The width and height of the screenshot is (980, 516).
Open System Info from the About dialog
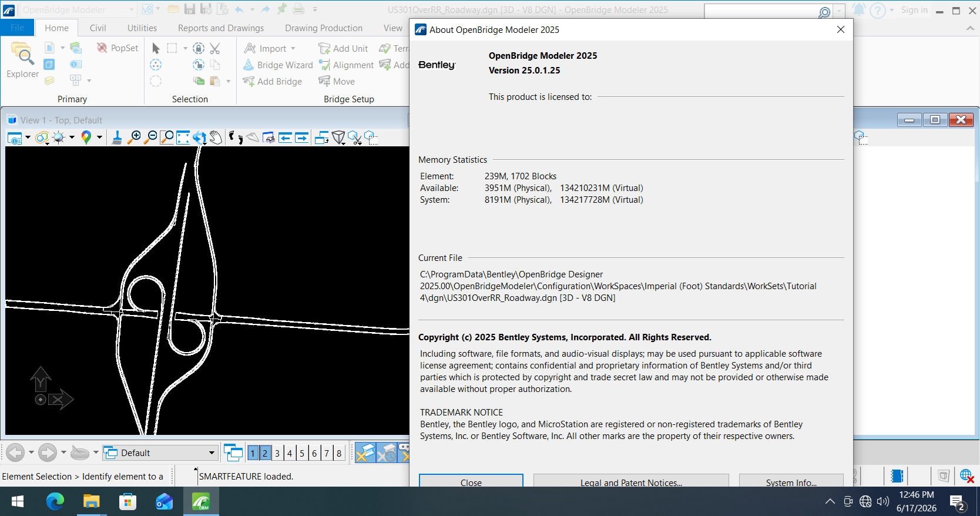[791, 481]
